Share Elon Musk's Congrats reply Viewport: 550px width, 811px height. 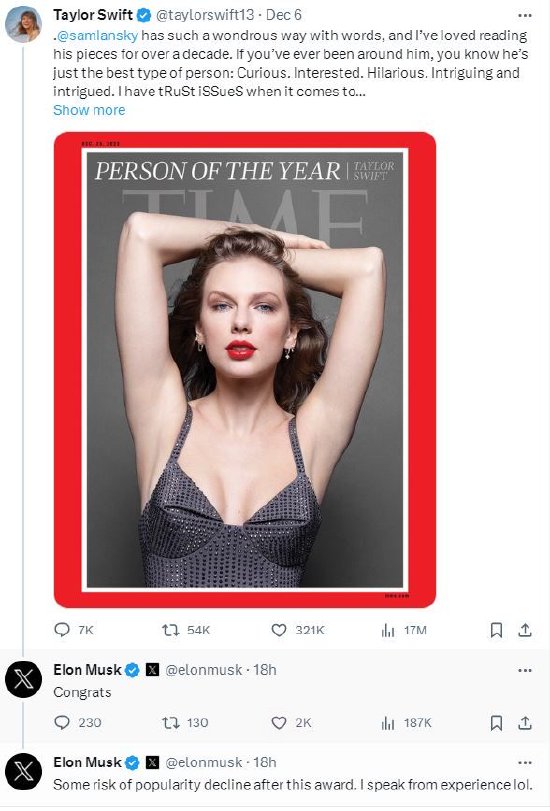tap(525, 723)
